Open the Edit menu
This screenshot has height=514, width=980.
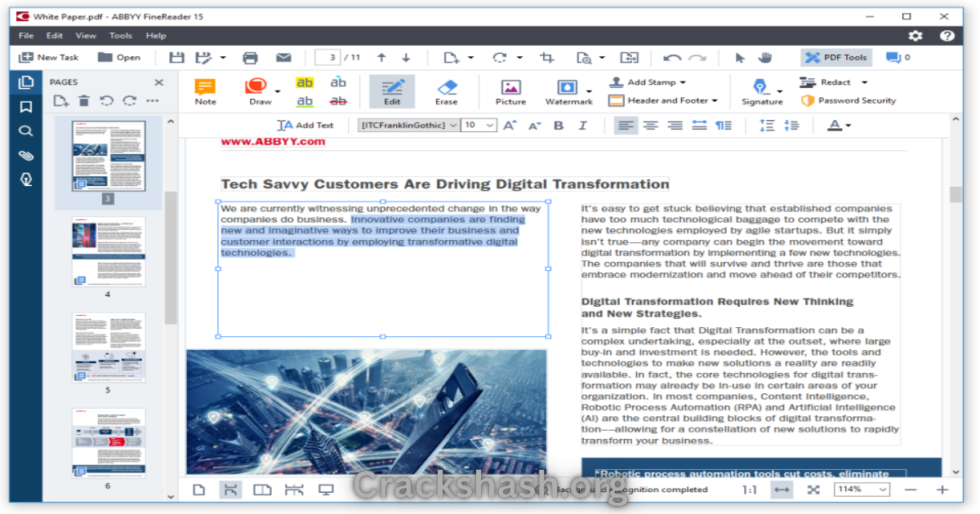[x=55, y=36]
